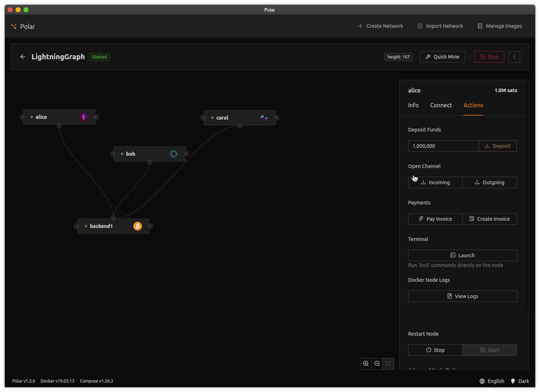Viewport: 540px width, 392px height.
Task: Go back using the left arrow
Action: (x=23, y=57)
